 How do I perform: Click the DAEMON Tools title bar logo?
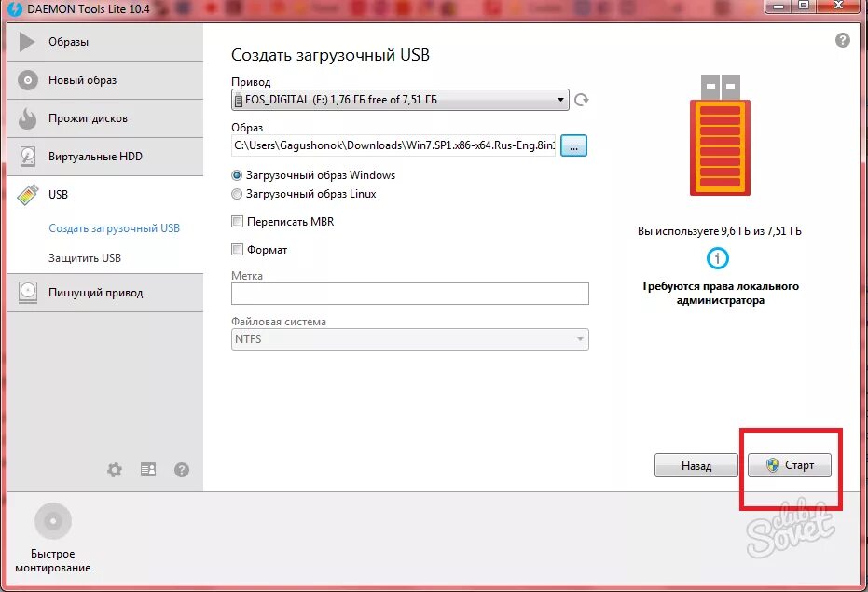(14, 9)
